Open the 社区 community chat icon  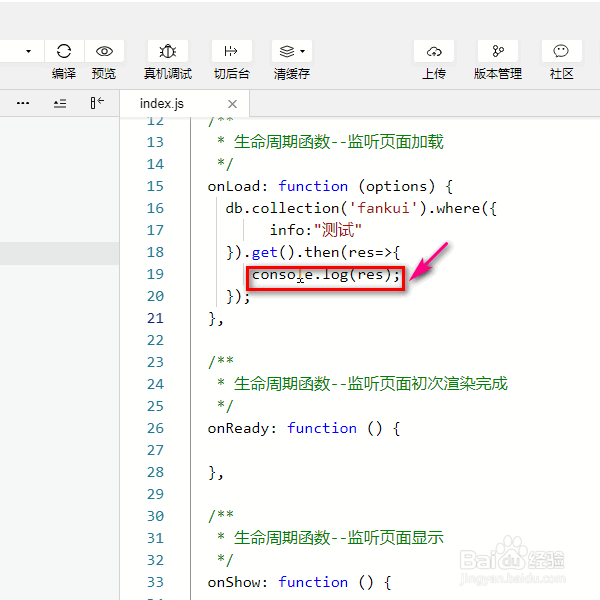click(561, 51)
